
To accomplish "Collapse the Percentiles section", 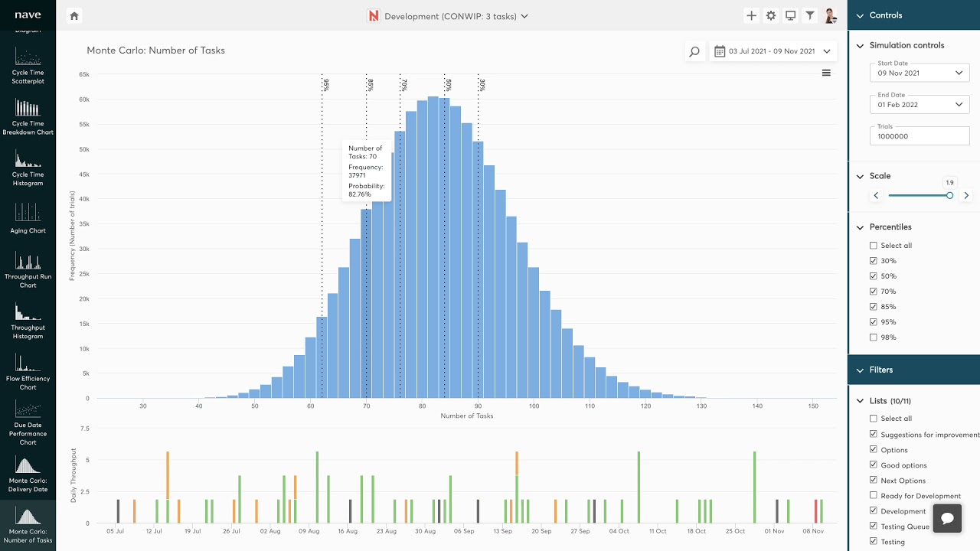I will click(x=860, y=227).
